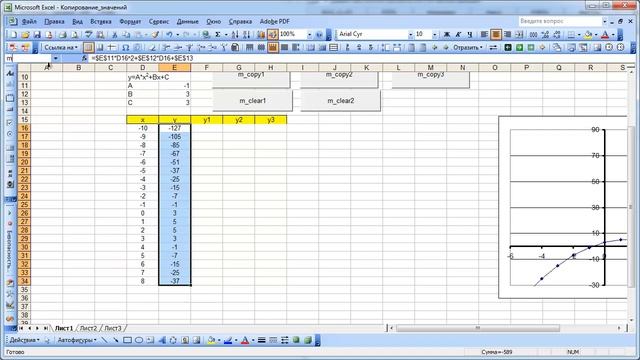Switch to the Лист2 sheet tab
Viewport: 640px width, 360px height.
[88, 328]
